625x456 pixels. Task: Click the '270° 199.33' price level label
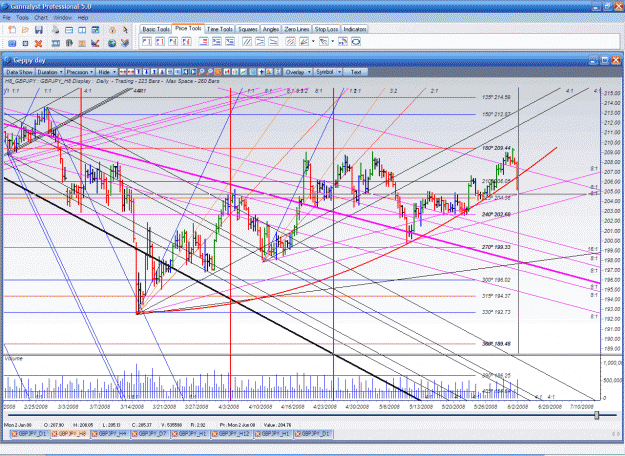pyautogui.click(x=496, y=247)
